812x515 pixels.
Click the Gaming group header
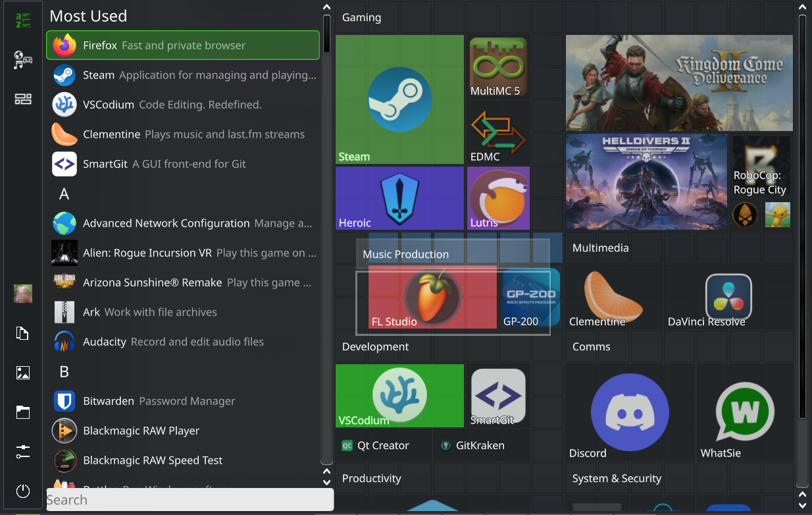click(x=361, y=18)
